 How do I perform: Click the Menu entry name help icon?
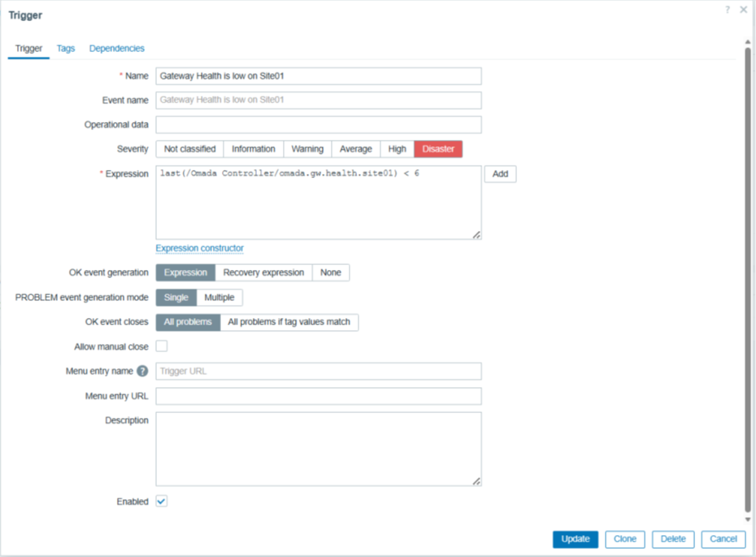tap(142, 372)
